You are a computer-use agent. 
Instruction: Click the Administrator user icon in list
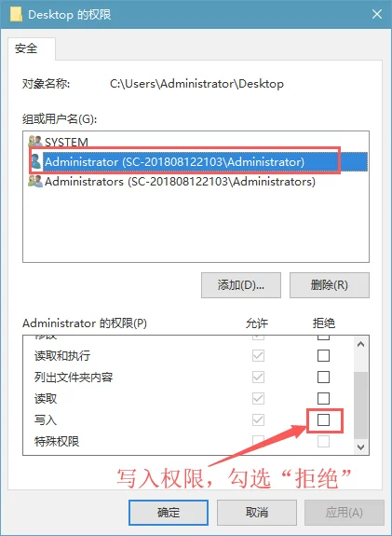36,161
